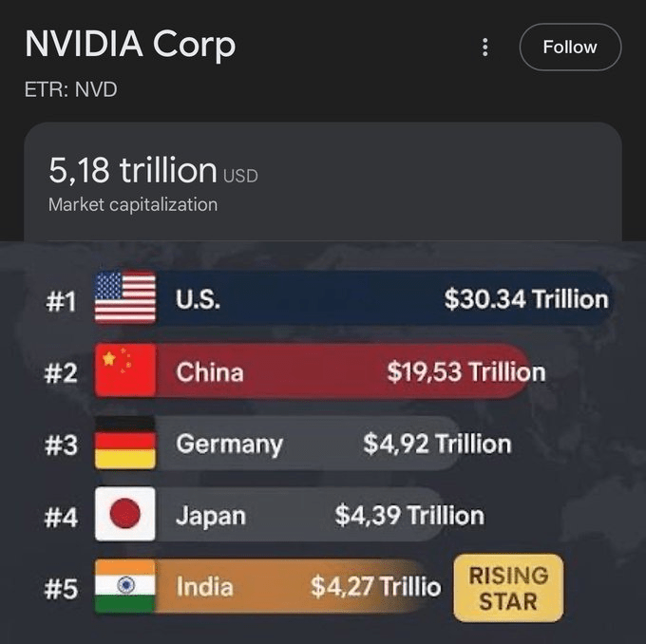Open the three-dot more options menu
646x644 pixels.
484,47
